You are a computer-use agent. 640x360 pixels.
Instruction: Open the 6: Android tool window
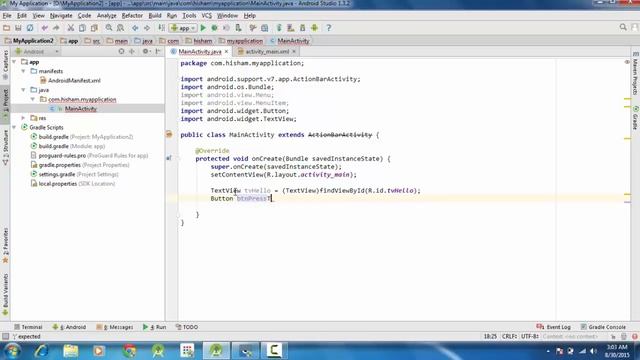pos(69,327)
